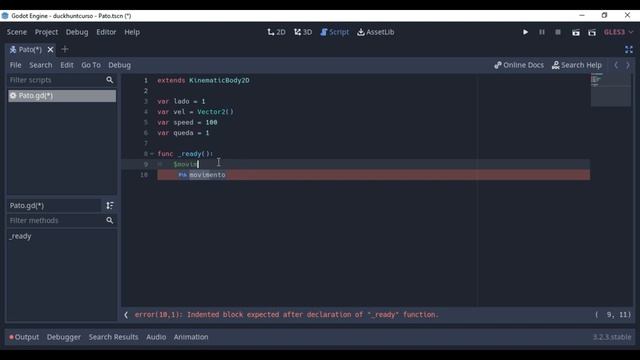Stop the running scene
The image size is (640, 360).
point(558,32)
